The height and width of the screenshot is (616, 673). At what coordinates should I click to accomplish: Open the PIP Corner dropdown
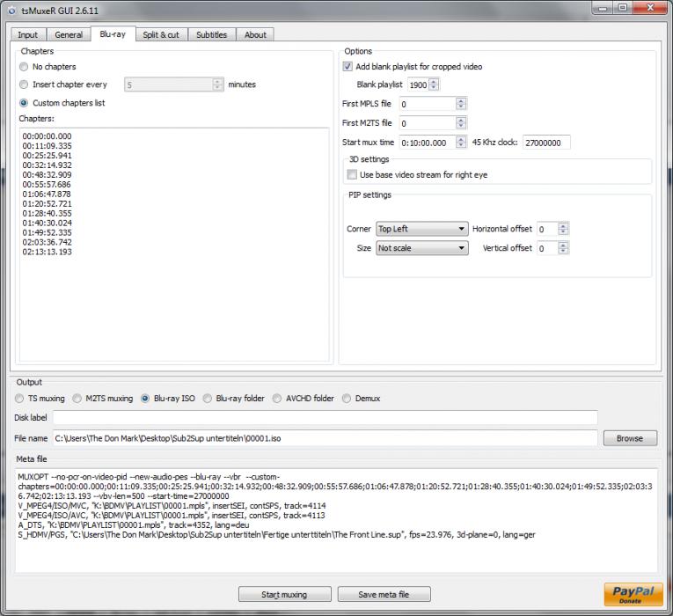pos(421,229)
